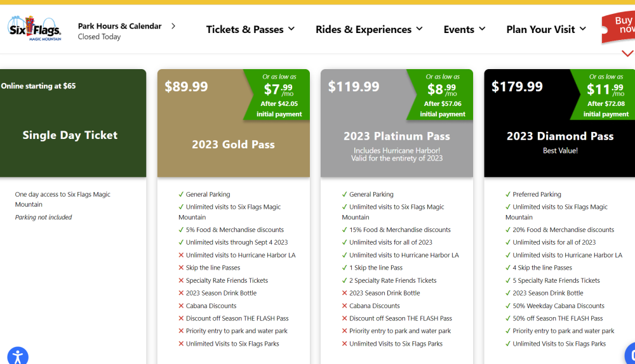Click the red X beside Gold Pass Cabana Discounts
The width and height of the screenshot is (635, 364).
click(x=181, y=306)
